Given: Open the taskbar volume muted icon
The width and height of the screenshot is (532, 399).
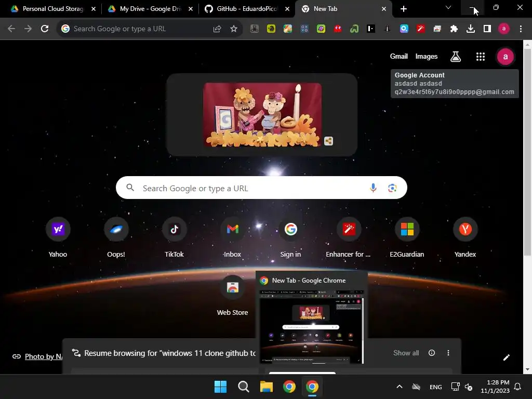Looking at the screenshot, I should click(x=469, y=387).
